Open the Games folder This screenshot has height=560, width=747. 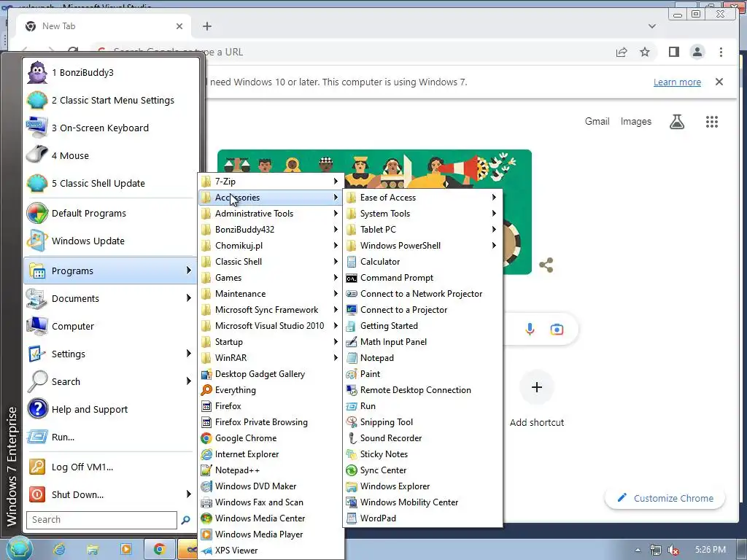point(271,278)
